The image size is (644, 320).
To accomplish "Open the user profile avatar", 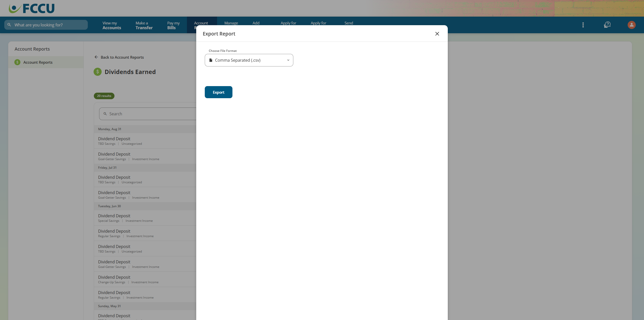I will click(x=631, y=25).
